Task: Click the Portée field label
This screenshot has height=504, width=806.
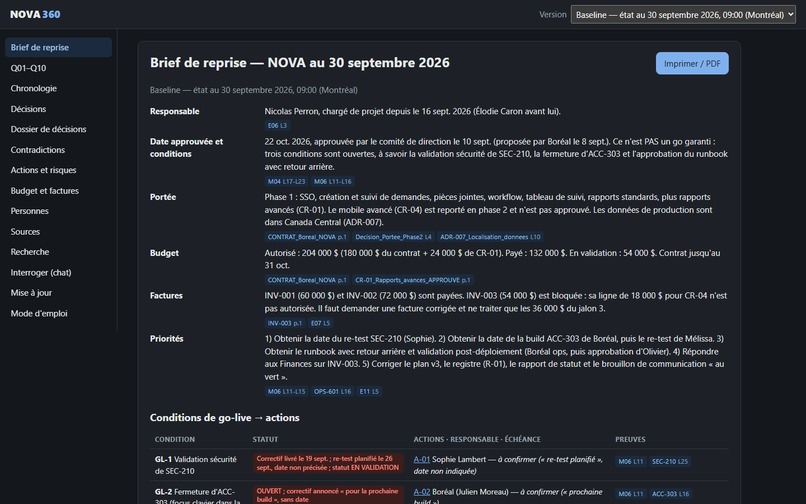Action: tap(163, 197)
